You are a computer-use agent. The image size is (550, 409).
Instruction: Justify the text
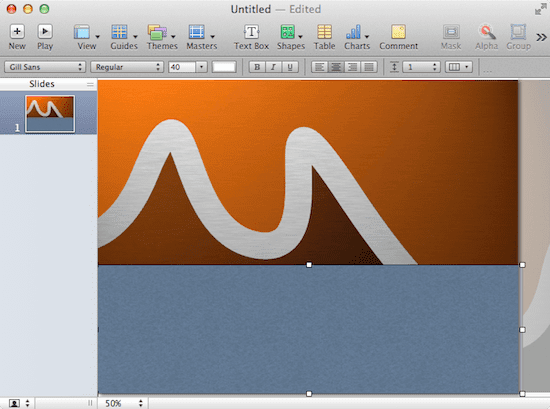tap(369, 67)
